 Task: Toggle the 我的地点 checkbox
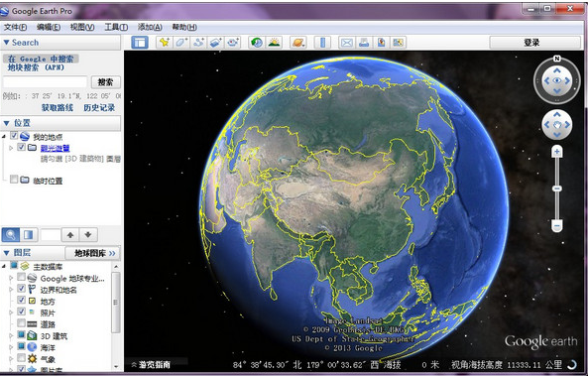[14, 136]
